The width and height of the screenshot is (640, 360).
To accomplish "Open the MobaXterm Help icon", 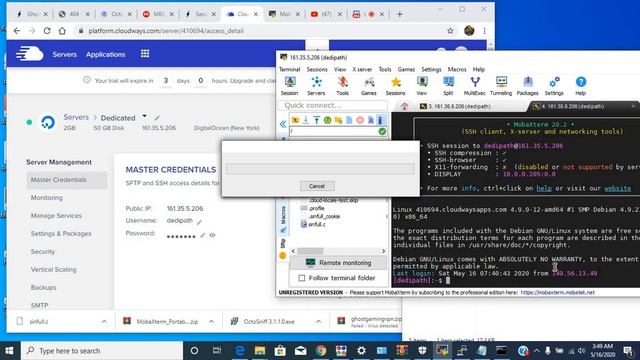I will (580, 86).
